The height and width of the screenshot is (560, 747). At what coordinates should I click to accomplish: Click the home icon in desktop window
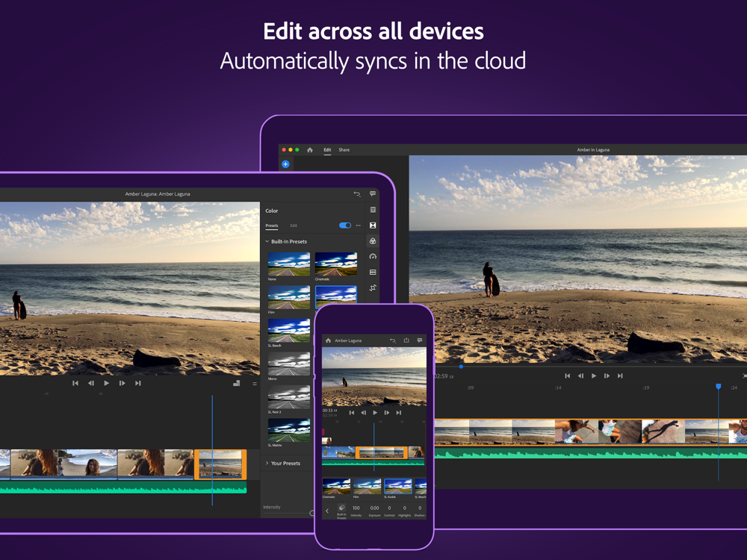tap(310, 149)
